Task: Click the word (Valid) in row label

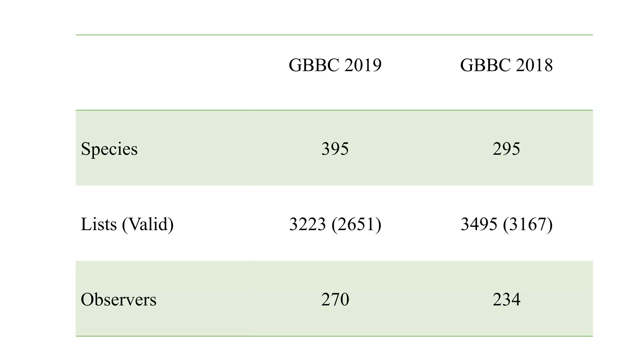Action: click(x=148, y=224)
